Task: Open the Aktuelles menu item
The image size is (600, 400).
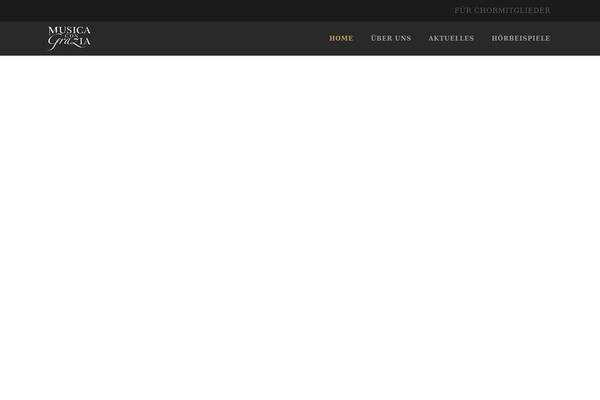Action: 451,38
